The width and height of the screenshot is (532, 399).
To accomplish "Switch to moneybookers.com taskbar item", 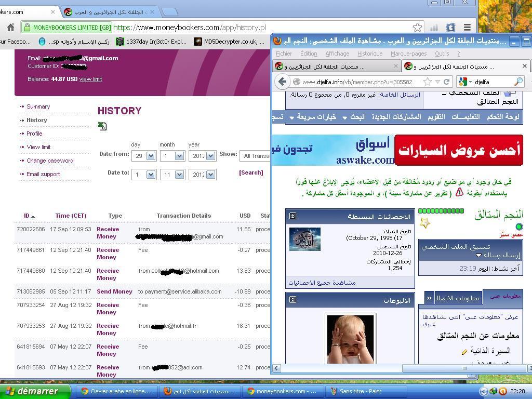I will [282, 391].
